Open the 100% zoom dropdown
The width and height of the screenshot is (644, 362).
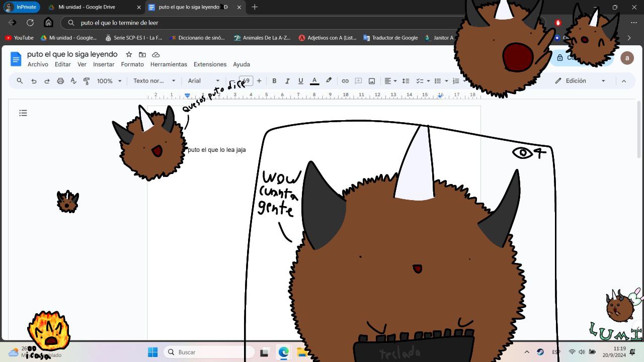109,81
